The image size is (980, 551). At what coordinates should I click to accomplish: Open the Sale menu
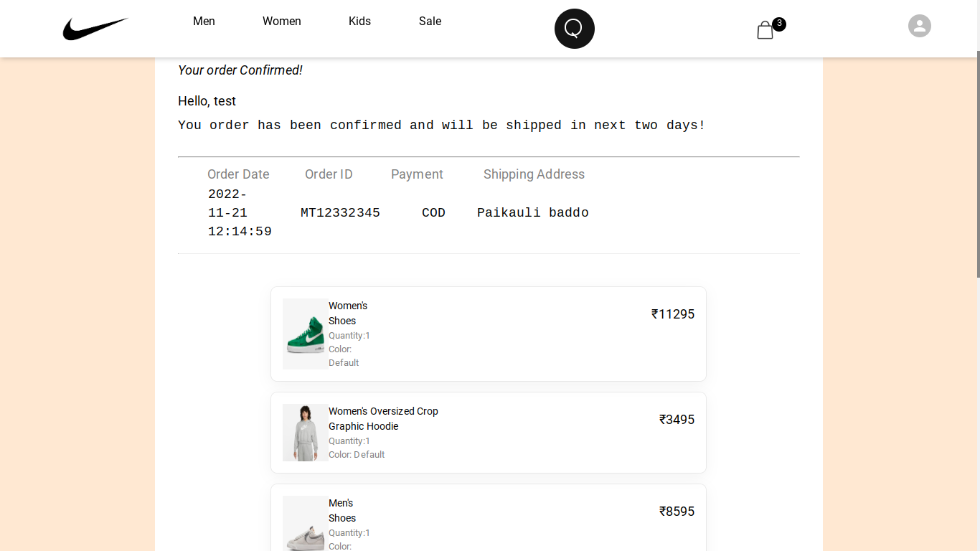point(430,22)
